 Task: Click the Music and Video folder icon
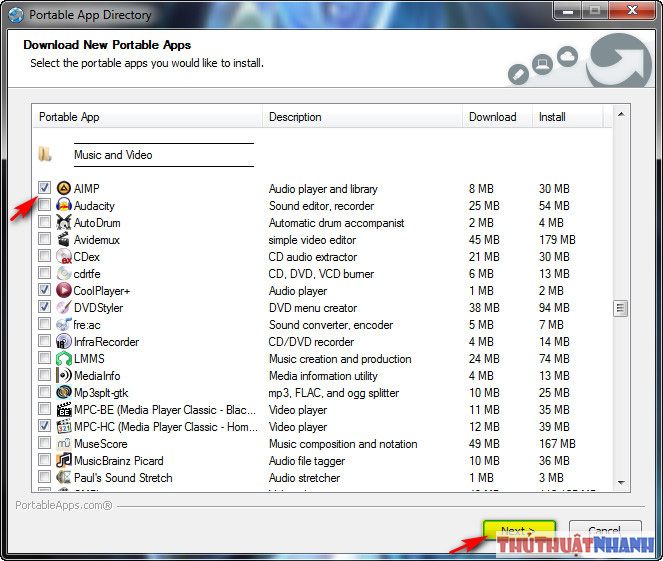pyautogui.click(x=45, y=154)
